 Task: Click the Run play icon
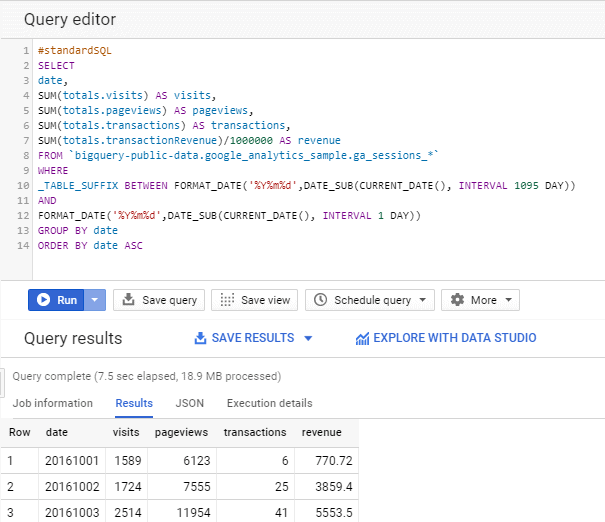[43, 300]
